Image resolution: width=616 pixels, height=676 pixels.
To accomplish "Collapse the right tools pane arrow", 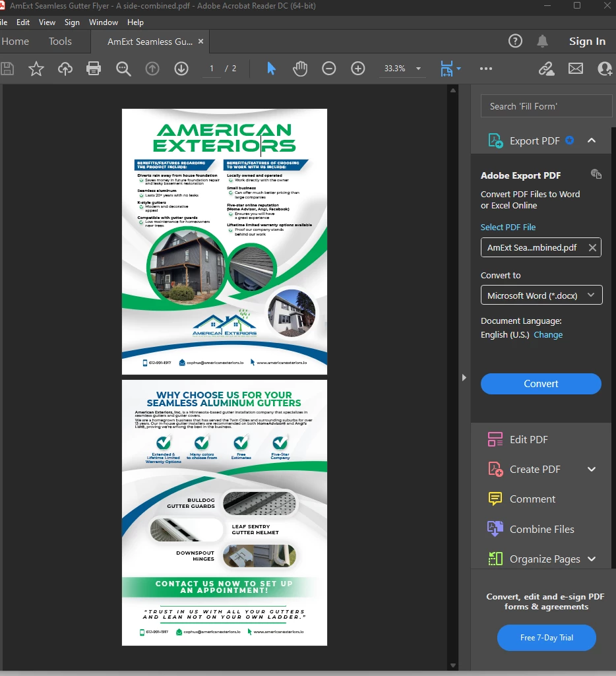I will point(464,378).
